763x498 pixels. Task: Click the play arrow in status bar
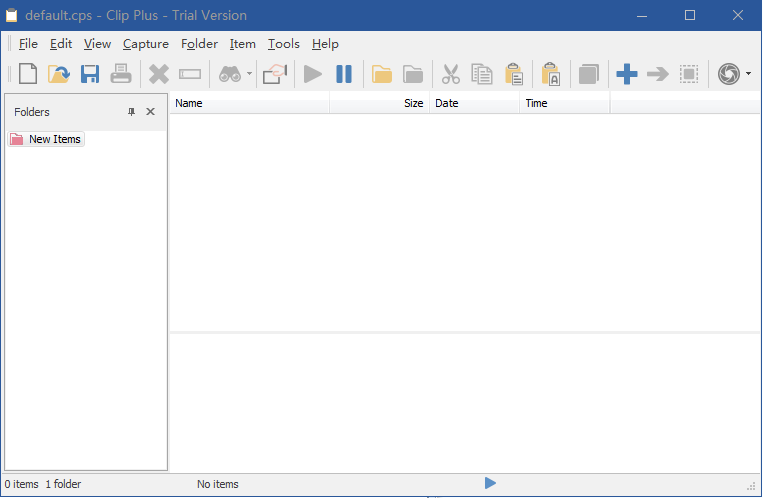click(x=490, y=483)
